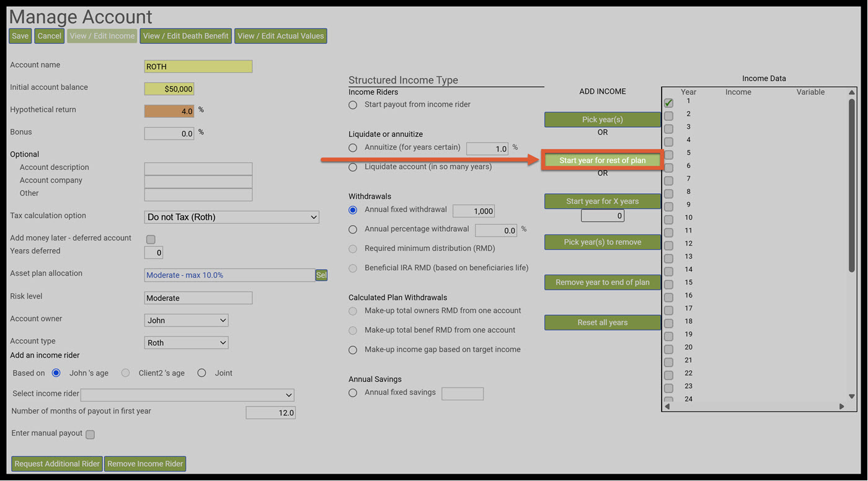The height and width of the screenshot is (481, 868).
Task: Select Annual percentage withdrawal option
Action: (x=353, y=229)
